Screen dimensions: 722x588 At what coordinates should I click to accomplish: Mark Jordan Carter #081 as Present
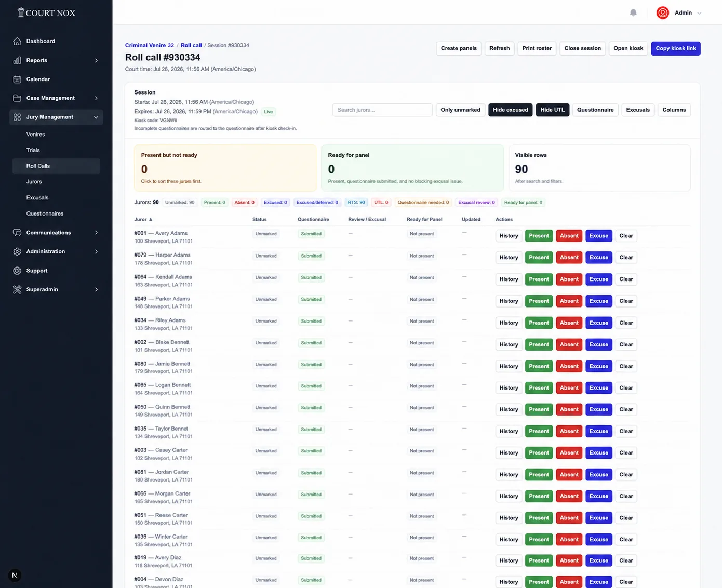pos(539,475)
